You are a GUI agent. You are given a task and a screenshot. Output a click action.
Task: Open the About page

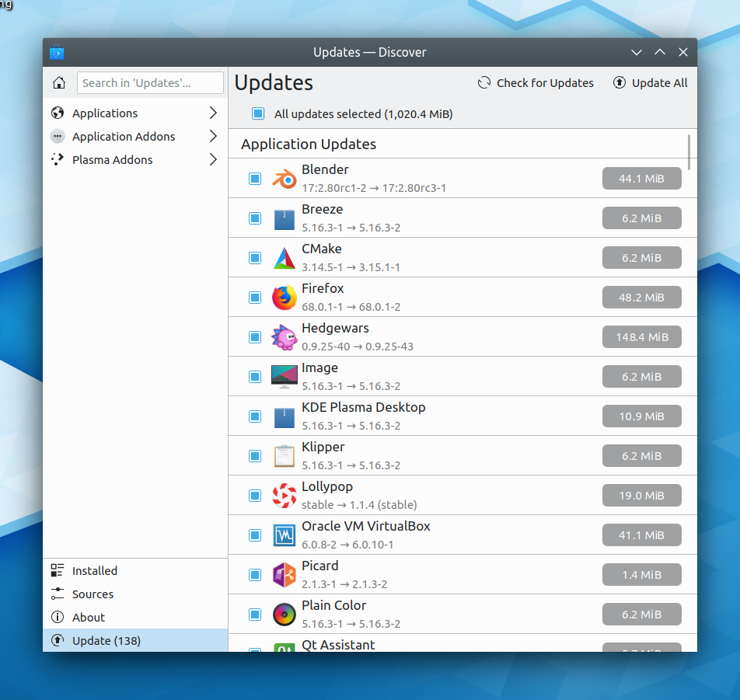135,618
